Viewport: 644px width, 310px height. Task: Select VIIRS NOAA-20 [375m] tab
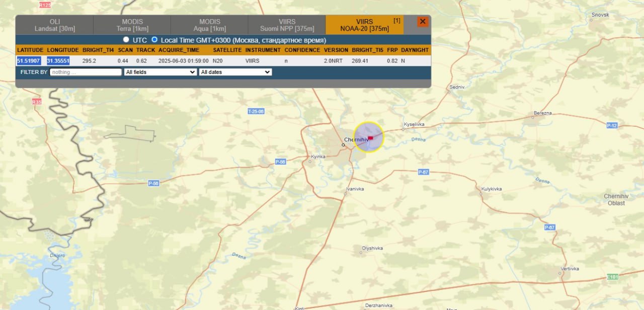click(x=365, y=25)
